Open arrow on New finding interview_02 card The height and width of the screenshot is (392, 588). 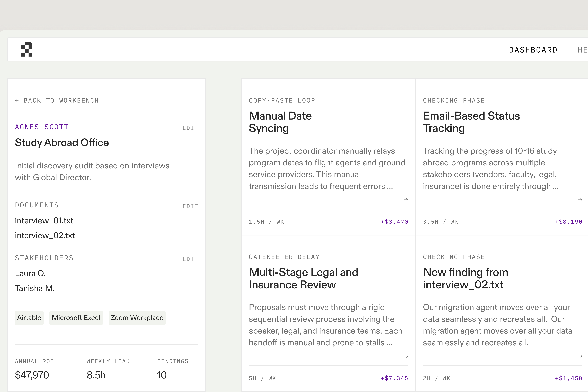pyautogui.click(x=580, y=356)
